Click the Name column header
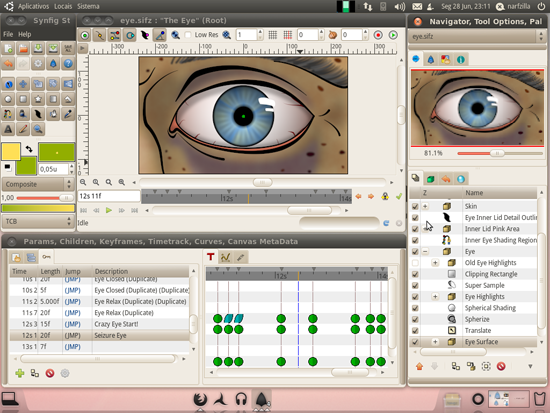This screenshot has width=550, height=413. [x=499, y=193]
